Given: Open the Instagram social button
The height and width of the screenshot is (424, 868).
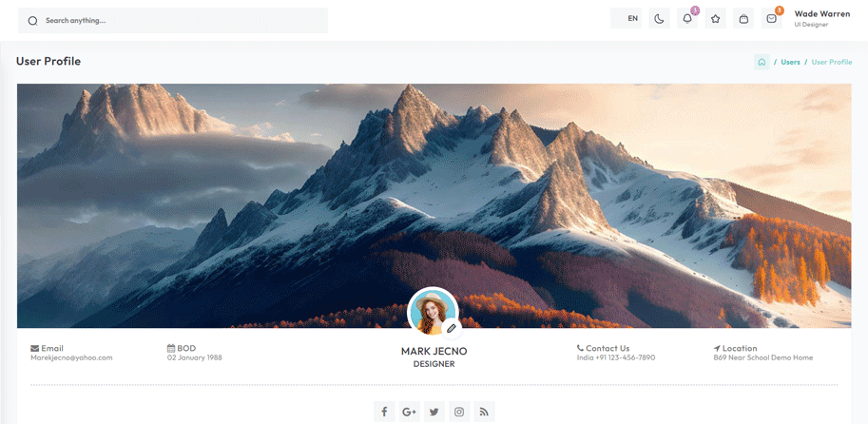Looking at the screenshot, I should coord(459,412).
